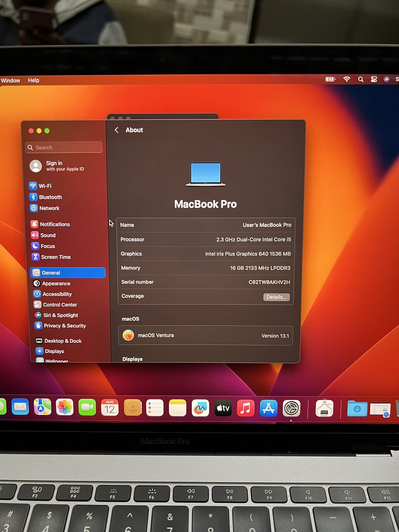Launch FaceTime from the Dock
This screenshot has width=399, height=532.
(87, 407)
